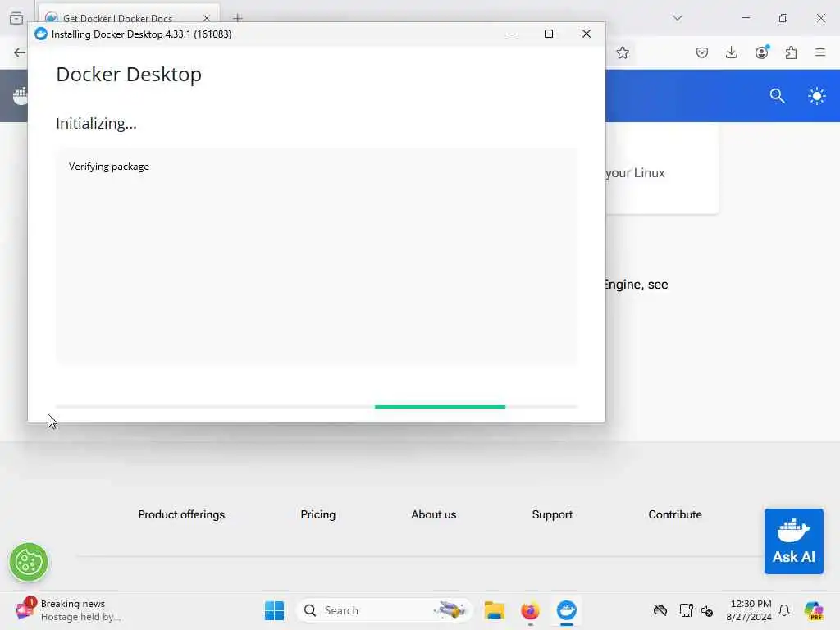Click the Initializing... status heading
The height and width of the screenshot is (630, 840).
[x=97, y=124]
